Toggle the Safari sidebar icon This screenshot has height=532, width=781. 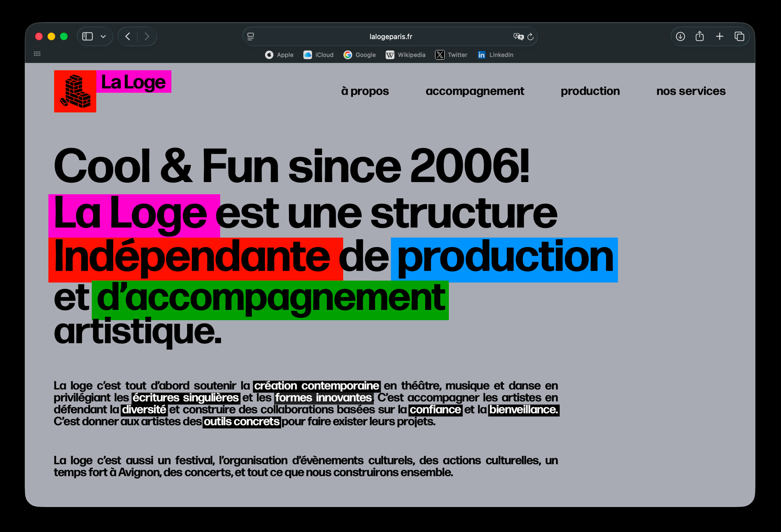[x=87, y=36]
